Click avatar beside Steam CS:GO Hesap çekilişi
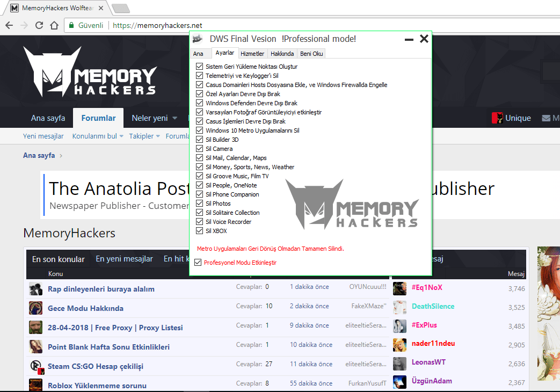 pos(36,366)
